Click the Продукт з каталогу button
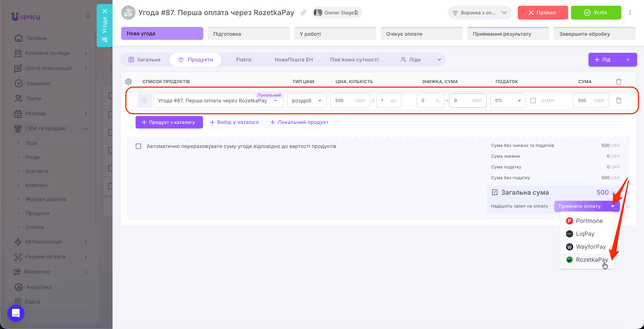 169,122
